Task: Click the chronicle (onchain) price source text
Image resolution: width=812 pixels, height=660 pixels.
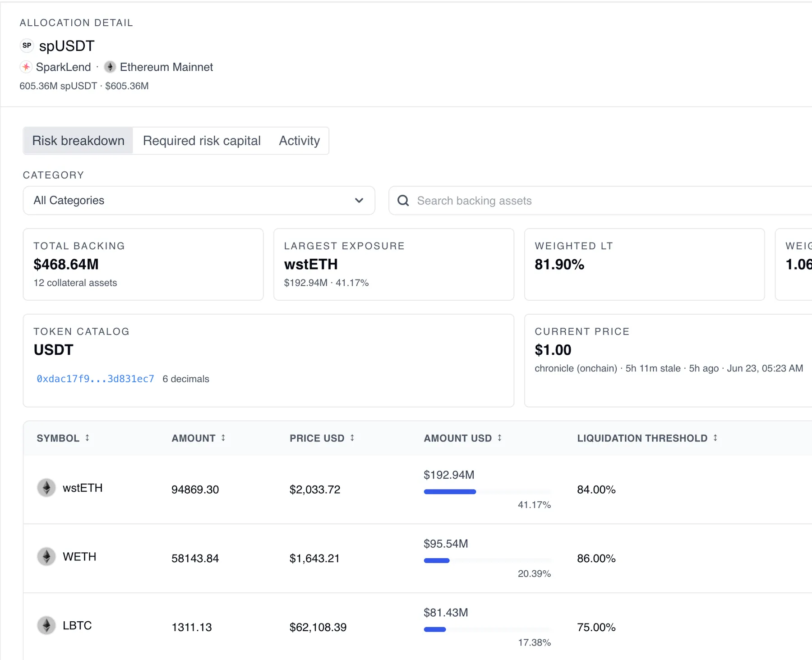Action: click(x=576, y=368)
